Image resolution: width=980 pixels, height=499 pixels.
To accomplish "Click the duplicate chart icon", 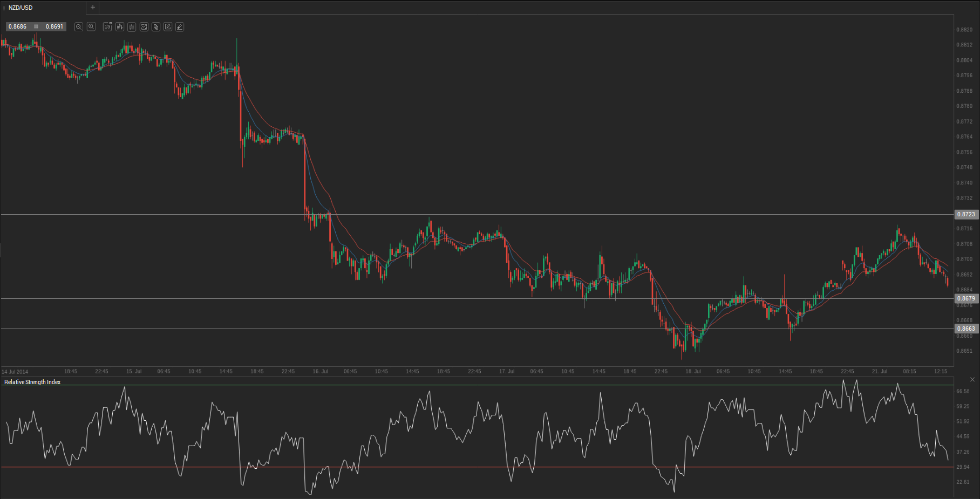I will (156, 27).
